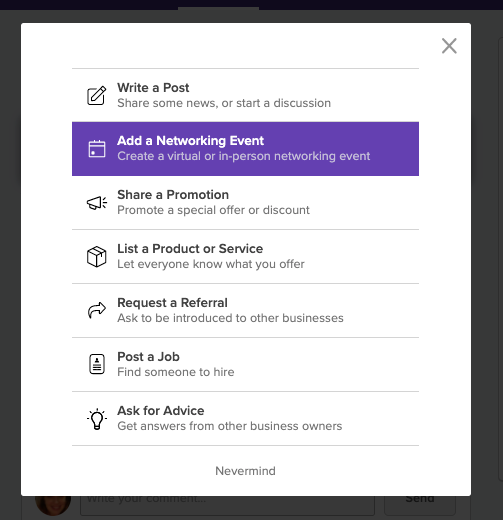This screenshot has width=503, height=520.
Task: Open Ask for Advice option
Action: click(x=245, y=418)
